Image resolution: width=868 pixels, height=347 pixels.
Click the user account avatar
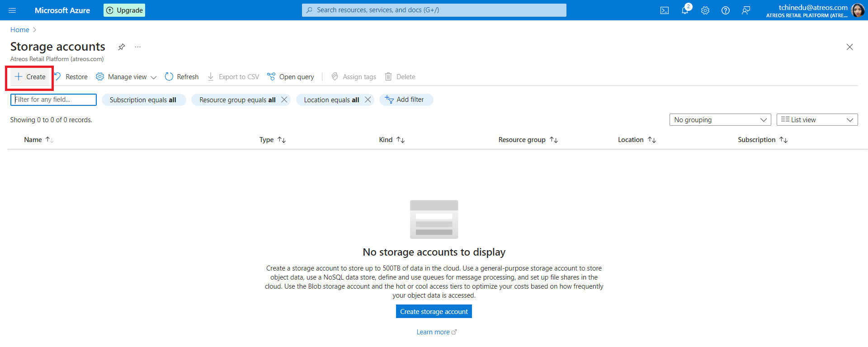858,10
